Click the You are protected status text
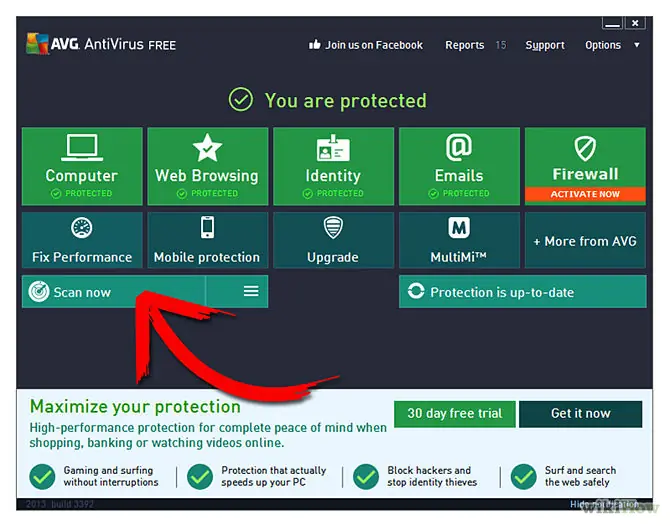Viewport: 670px width, 526px height. 346,101
